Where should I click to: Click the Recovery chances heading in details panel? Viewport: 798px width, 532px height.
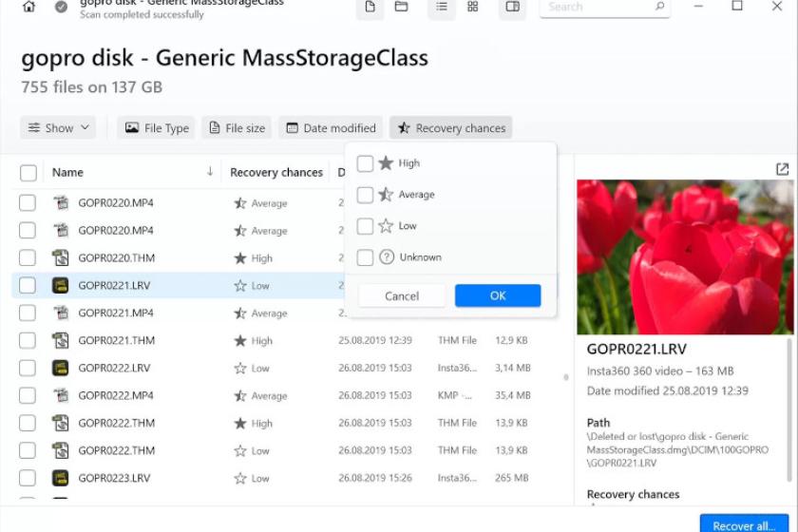click(x=633, y=494)
